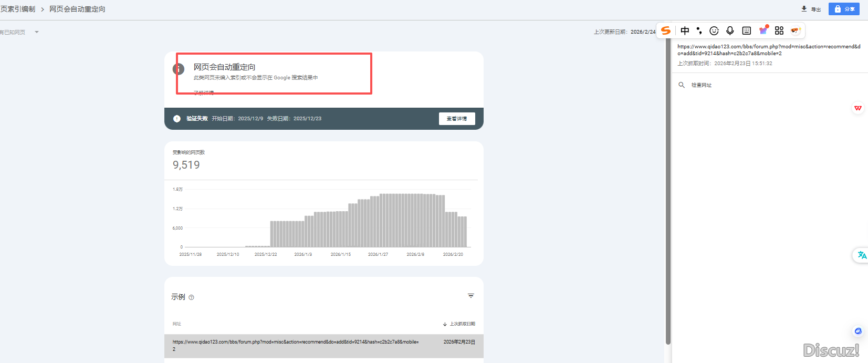Toggle the punctuation mode icon in IME bar
The width and height of the screenshot is (868, 363).
(x=699, y=30)
